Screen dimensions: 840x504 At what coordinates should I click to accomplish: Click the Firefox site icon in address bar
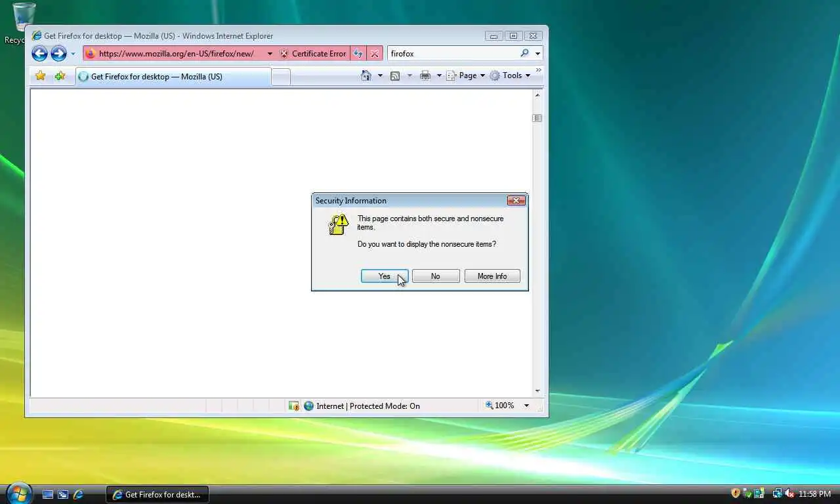click(91, 54)
